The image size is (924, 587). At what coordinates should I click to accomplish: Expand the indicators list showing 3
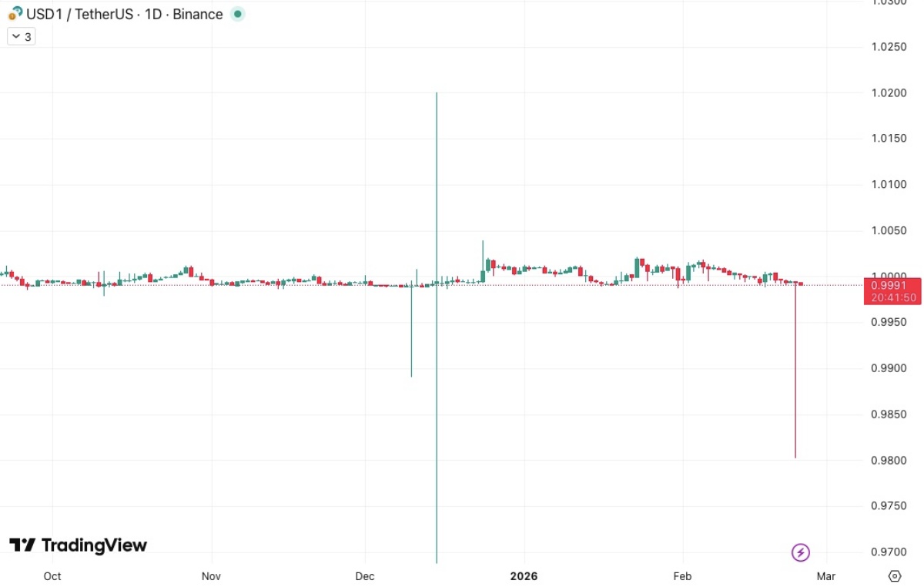(21, 35)
